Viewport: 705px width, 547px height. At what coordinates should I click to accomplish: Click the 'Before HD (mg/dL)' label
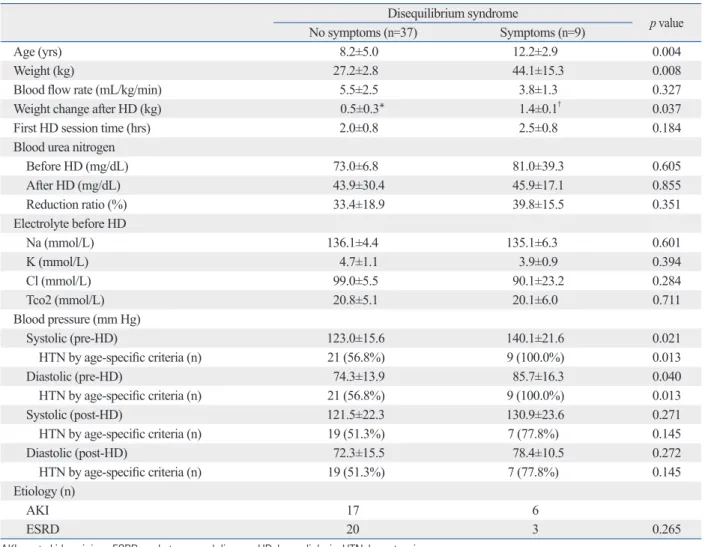(77, 166)
